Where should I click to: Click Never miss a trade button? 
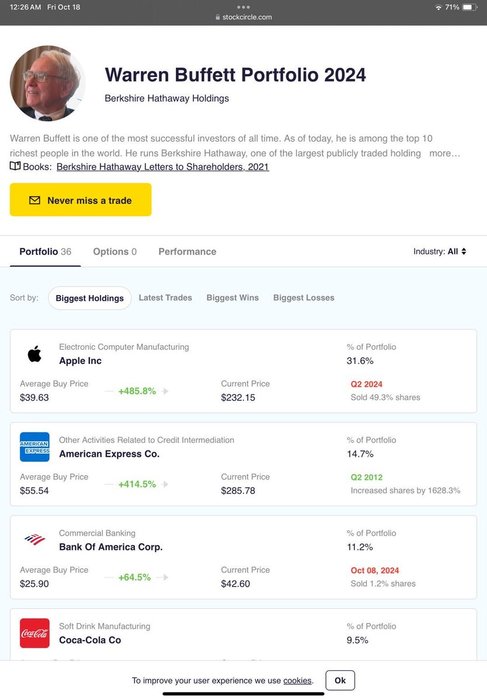[x=81, y=200]
